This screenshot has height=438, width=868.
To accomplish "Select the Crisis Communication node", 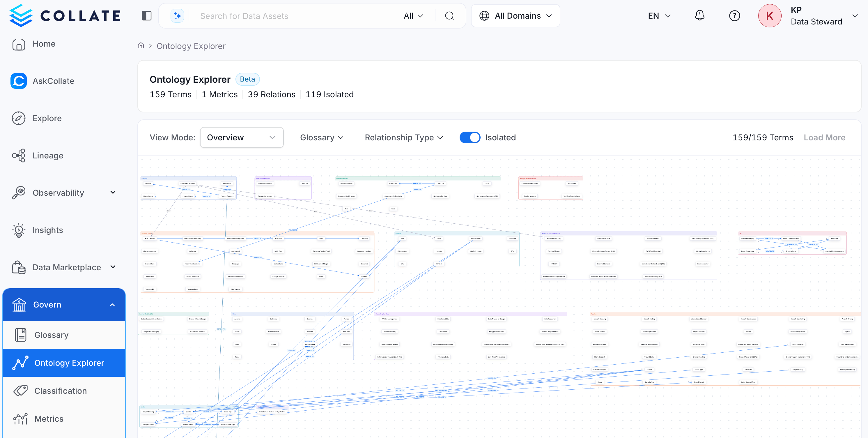I will [791, 239].
